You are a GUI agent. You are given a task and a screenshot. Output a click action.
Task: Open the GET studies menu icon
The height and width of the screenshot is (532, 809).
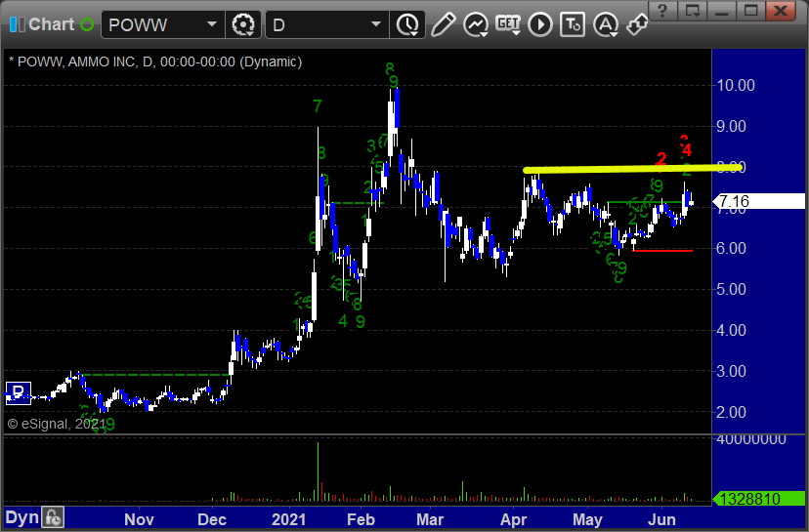point(508,24)
